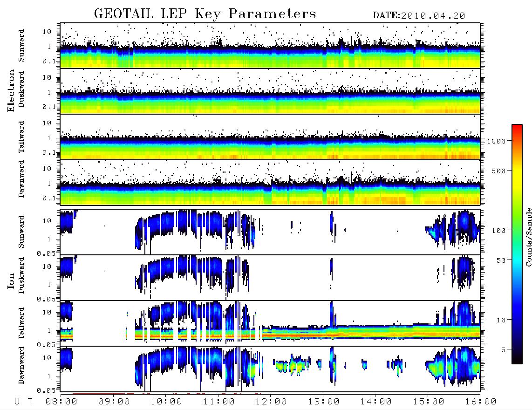Image resolution: width=532 pixels, height=410 pixels.
Task: Click the colorbar '10' tick label
Action: point(501,320)
